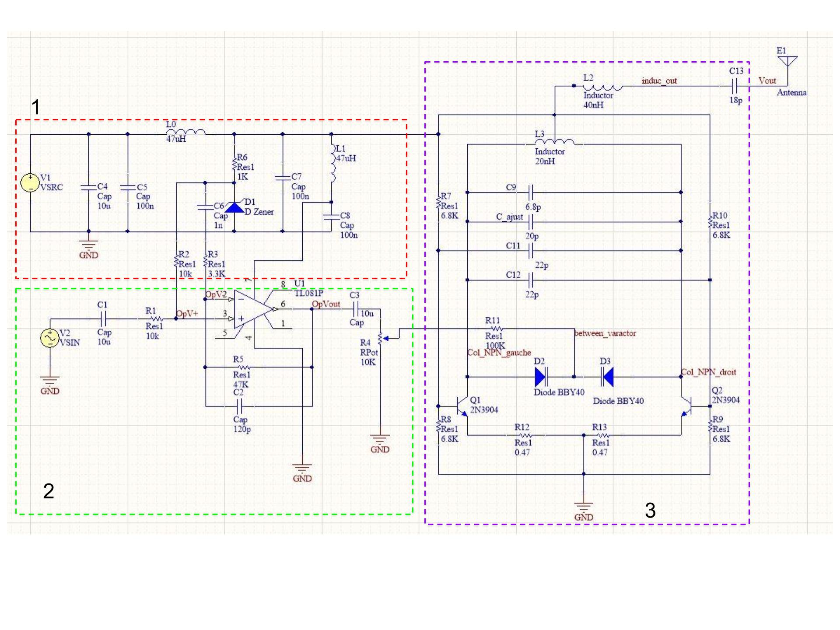Click the L0 47uH inductor coil

(186, 132)
